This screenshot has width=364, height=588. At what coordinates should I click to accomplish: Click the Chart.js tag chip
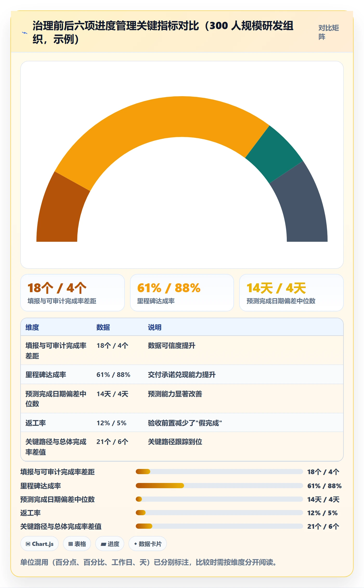point(40,544)
